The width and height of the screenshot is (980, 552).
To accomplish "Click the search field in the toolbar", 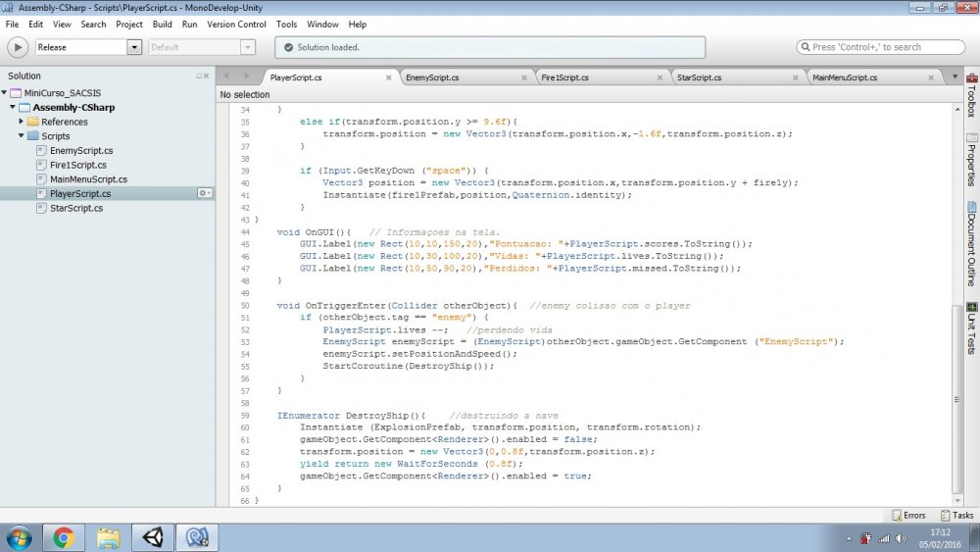I will tap(881, 47).
